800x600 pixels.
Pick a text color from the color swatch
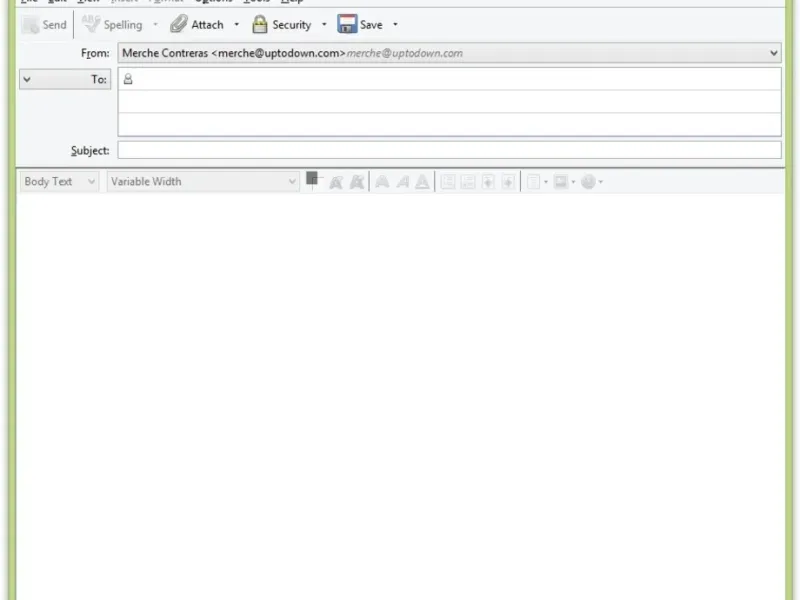pyautogui.click(x=313, y=180)
